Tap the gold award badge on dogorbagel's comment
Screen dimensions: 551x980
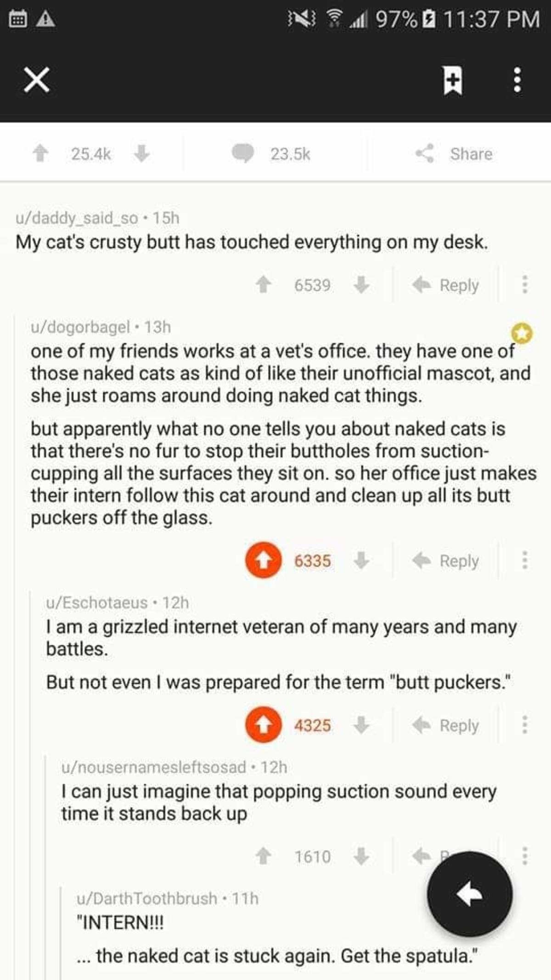(522, 333)
